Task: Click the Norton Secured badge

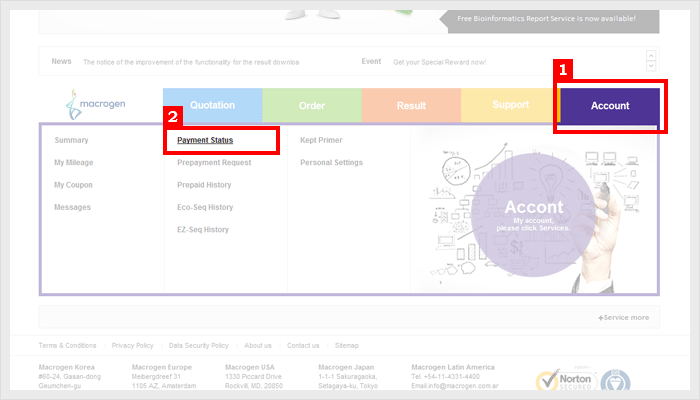Action: pyautogui.click(x=566, y=380)
